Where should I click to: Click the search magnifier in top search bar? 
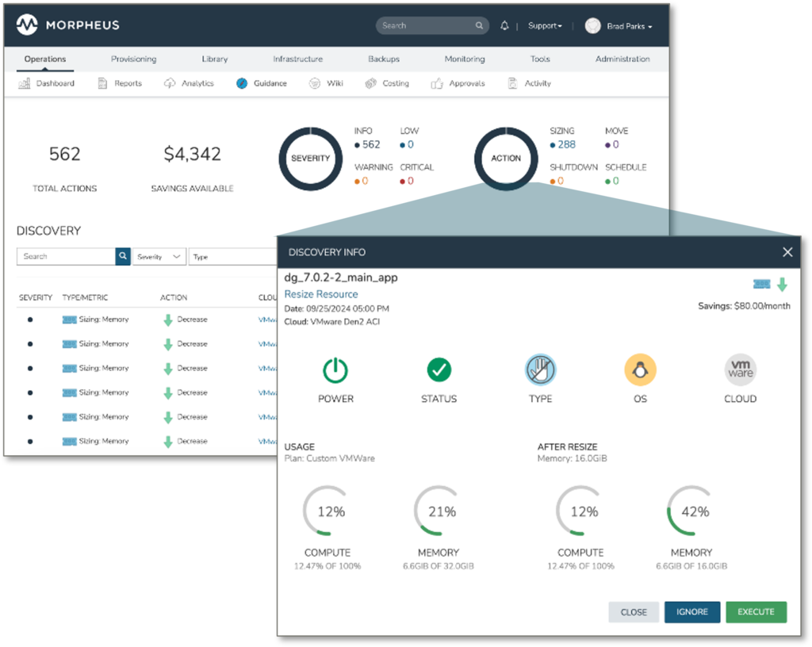[479, 25]
